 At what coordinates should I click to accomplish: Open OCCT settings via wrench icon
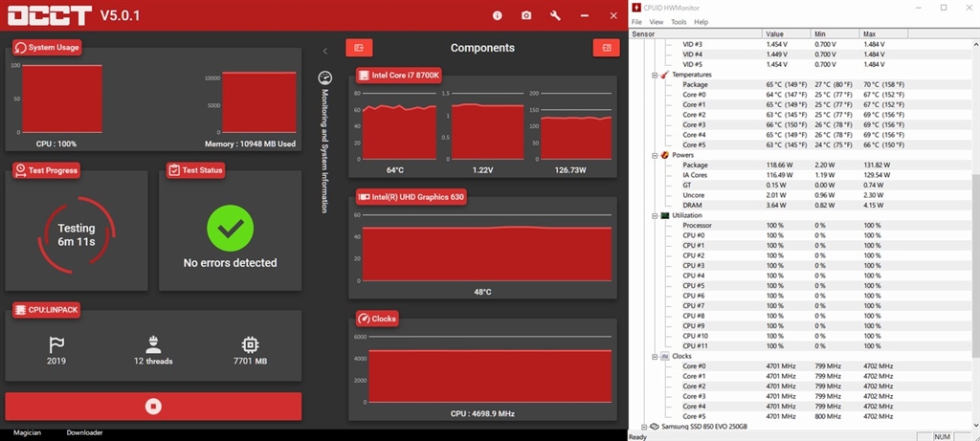click(x=555, y=15)
